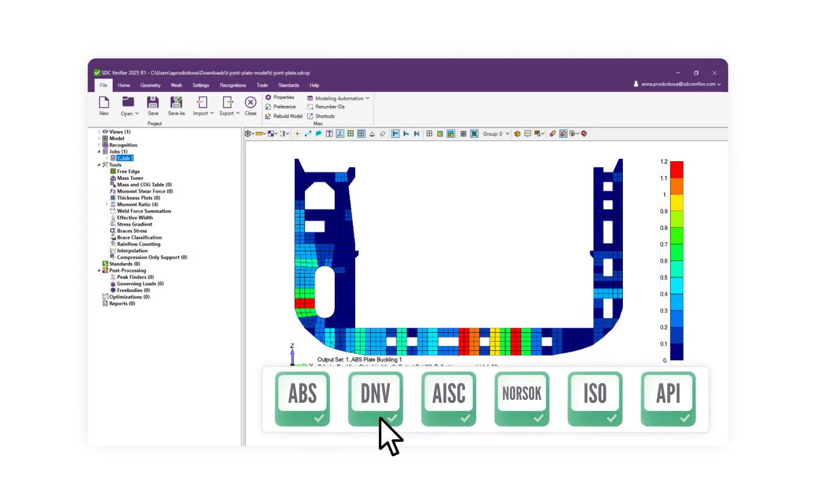Click Rebuild Model in the ribbon
Screen dimensions: 815x504
click(284, 116)
